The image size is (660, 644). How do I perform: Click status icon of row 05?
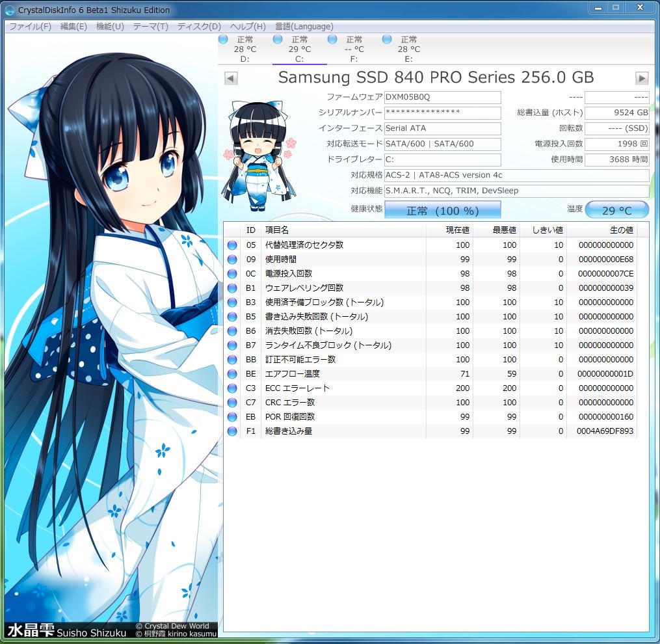click(x=232, y=245)
